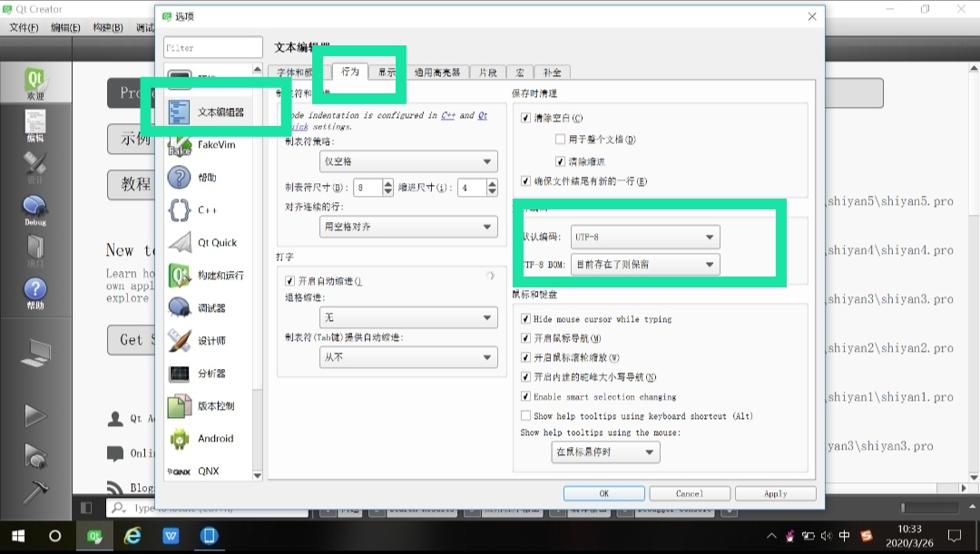Switch to the 补全 tab
The height and width of the screenshot is (554, 980).
coord(552,73)
